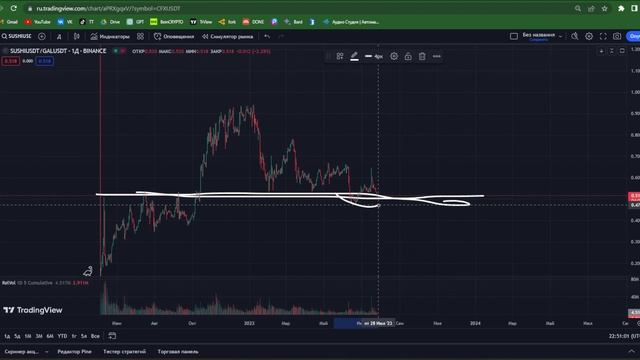Screen dimensions: 640x360
Task: Click the blue Опубликовать publish button
Action: coord(633,36)
